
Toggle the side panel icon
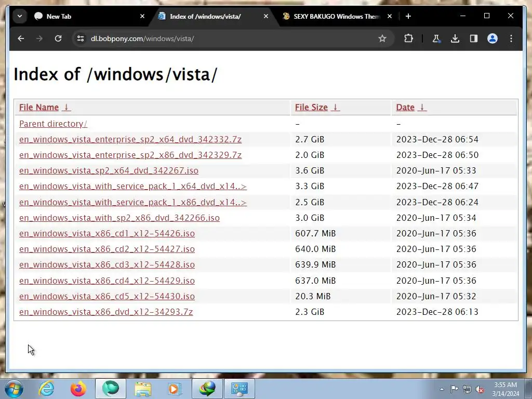point(474,38)
